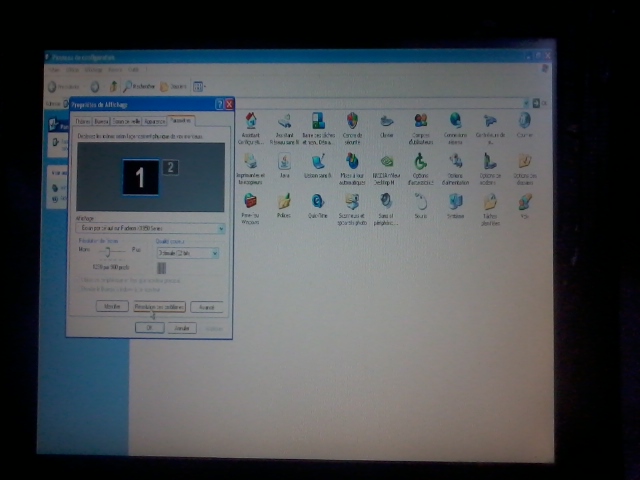Open Pare-feu Windows icon

[x=250, y=209]
